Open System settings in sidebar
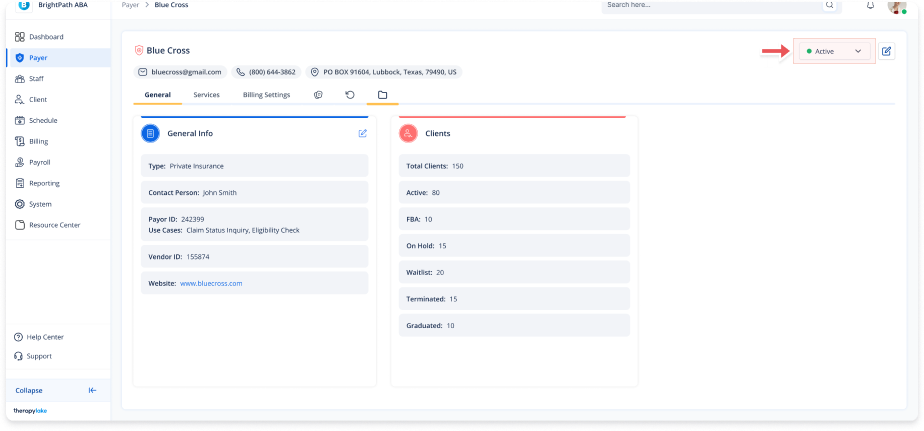924x431 pixels. point(58,204)
